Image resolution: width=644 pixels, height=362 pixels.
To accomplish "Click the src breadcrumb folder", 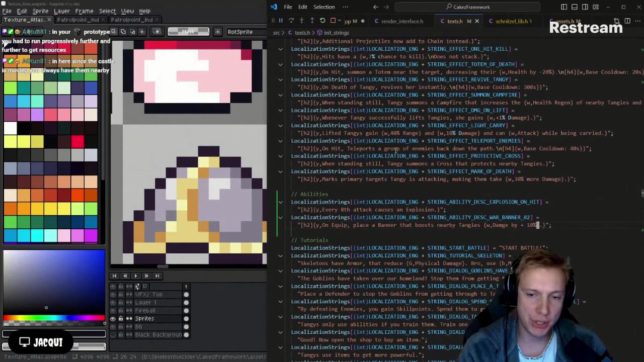I will [276, 33].
